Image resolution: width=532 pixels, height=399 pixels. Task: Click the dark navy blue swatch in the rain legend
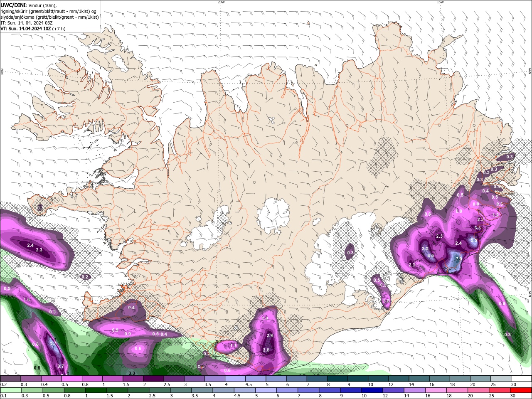pos(372,390)
